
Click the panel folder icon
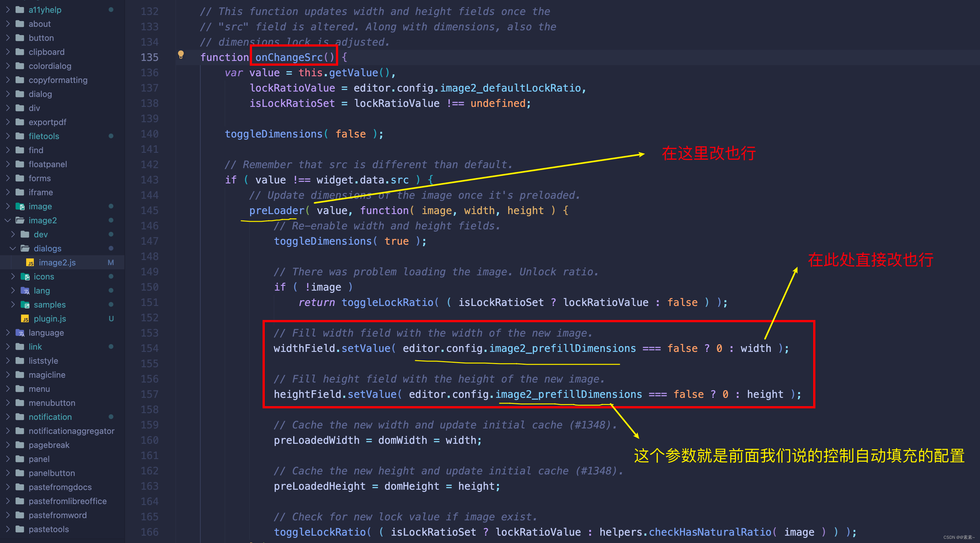coord(20,459)
